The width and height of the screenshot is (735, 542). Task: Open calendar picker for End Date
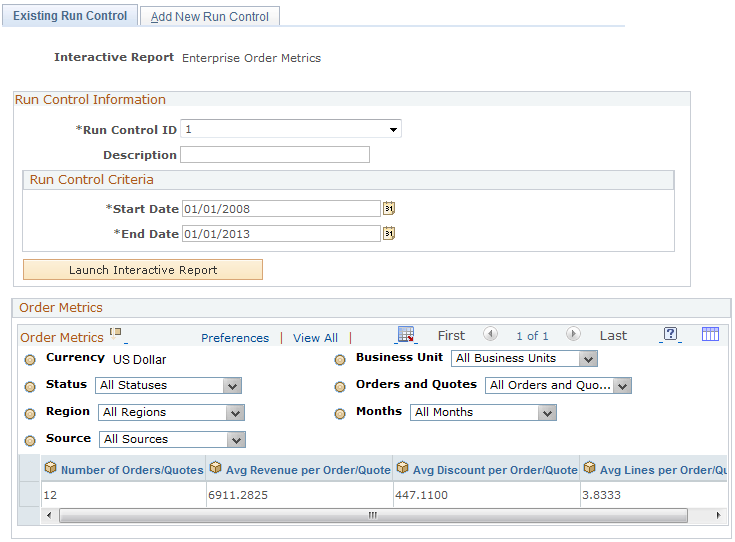point(389,233)
